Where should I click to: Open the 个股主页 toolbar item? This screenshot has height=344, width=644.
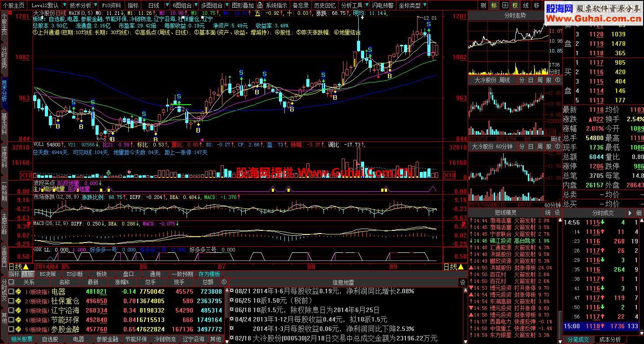(x=14, y=5)
